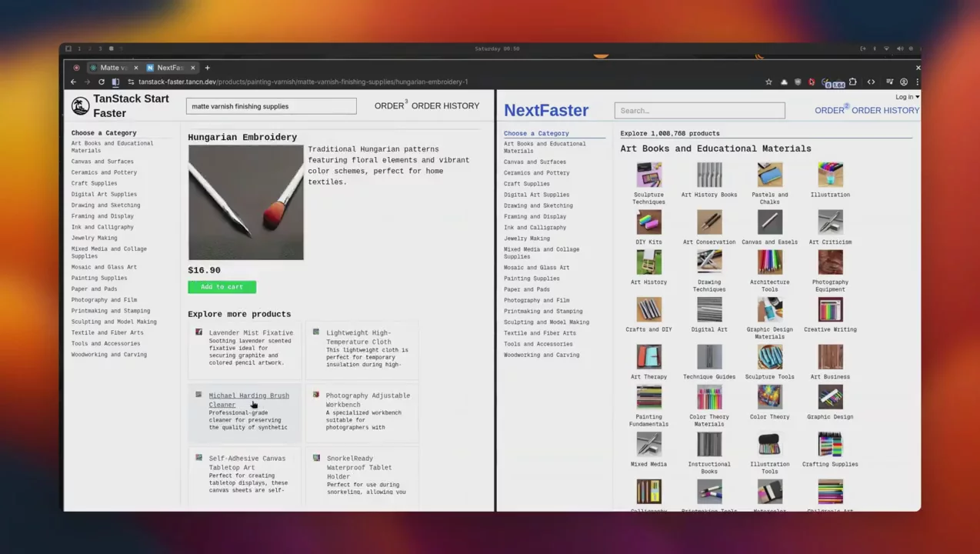
Task: Open the Creative Writing category icon
Action: (x=830, y=310)
